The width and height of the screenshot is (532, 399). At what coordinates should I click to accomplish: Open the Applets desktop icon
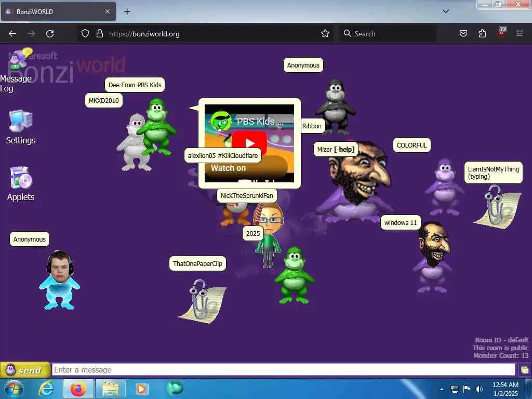[x=21, y=183]
